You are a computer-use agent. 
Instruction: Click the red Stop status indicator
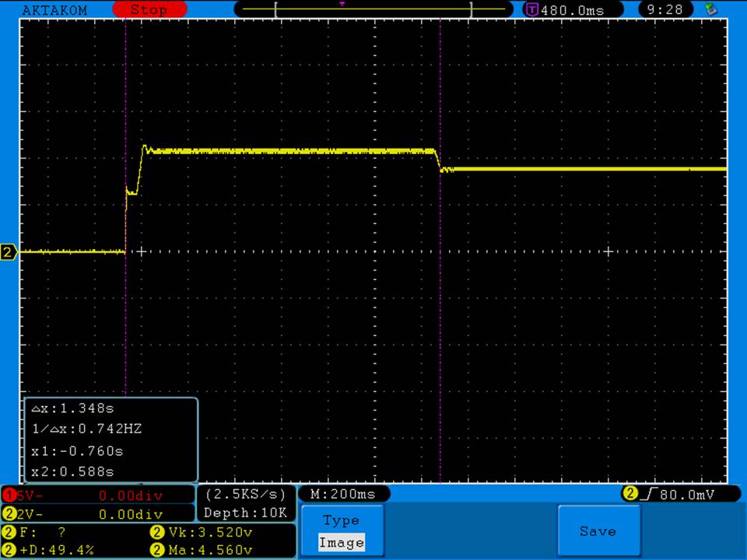(149, 10)
